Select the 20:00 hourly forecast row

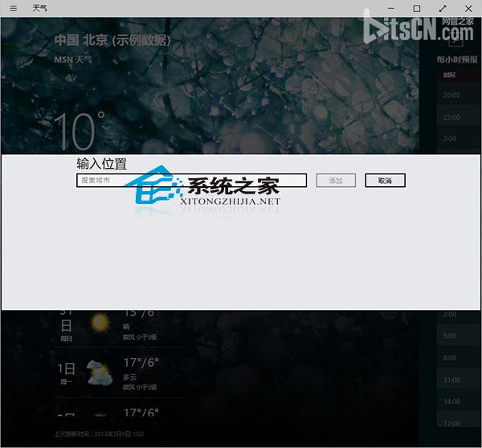tap(459, 95)
